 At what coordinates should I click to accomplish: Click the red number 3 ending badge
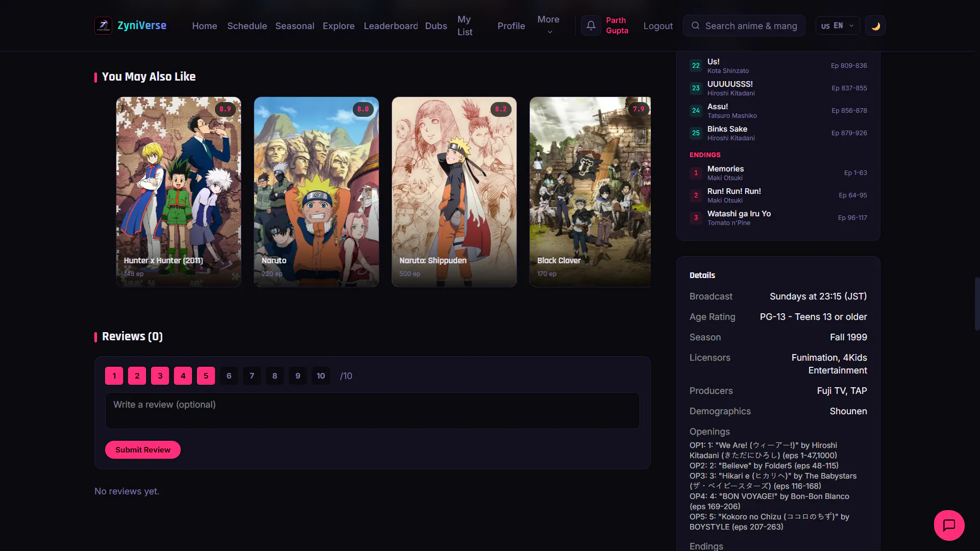696,218
